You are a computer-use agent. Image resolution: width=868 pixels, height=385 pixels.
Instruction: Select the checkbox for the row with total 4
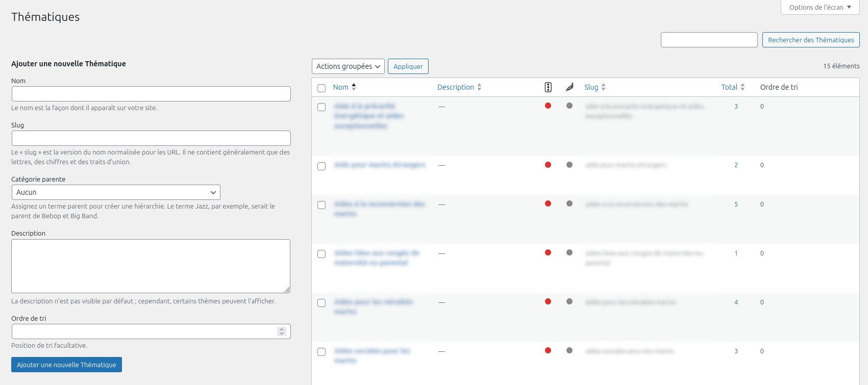click(x=321, y=303)
